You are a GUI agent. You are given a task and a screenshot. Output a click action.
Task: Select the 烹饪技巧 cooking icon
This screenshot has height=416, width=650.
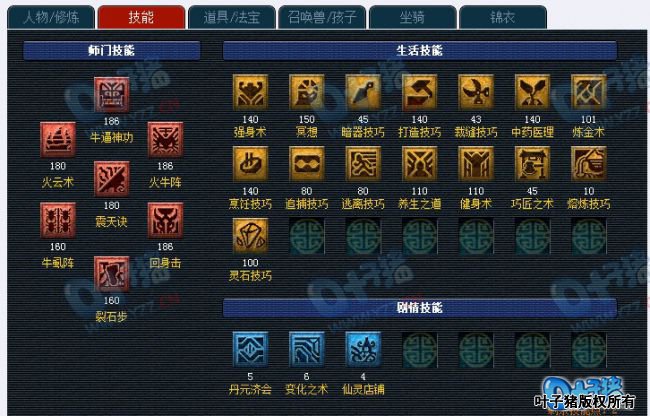coord(250,164)
